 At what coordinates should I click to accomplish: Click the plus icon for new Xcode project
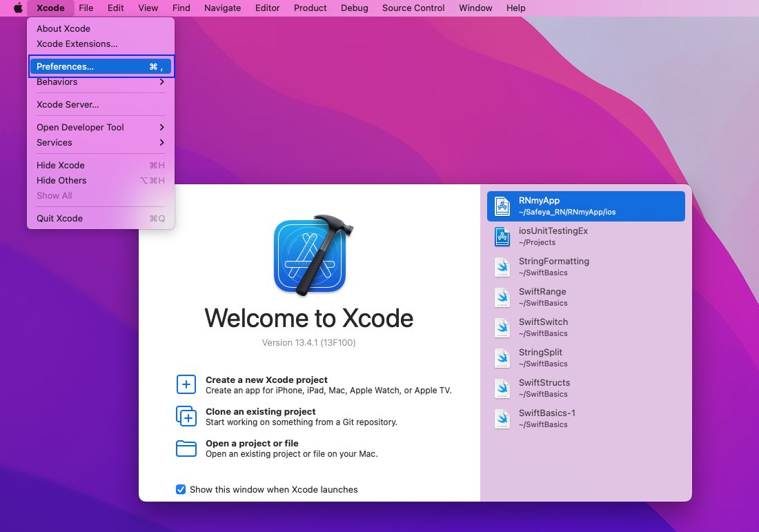pyautogui.click(x=186, y=384)
